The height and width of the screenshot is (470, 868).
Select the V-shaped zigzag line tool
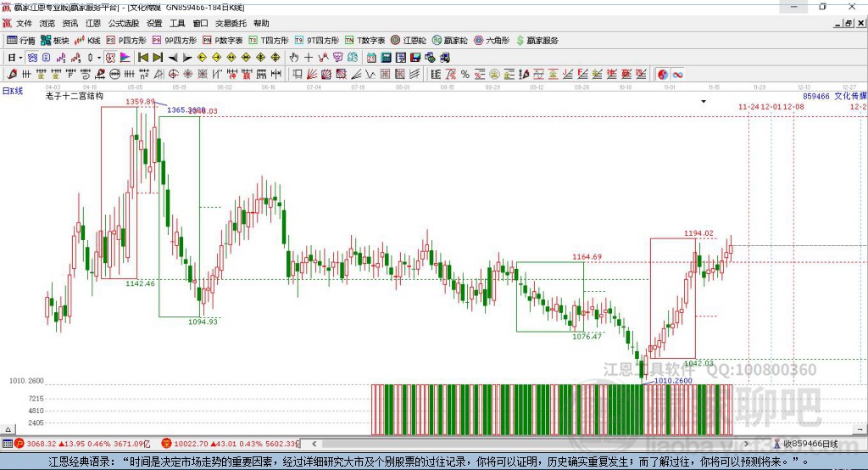pyautogui.click(x=370, y=75)
